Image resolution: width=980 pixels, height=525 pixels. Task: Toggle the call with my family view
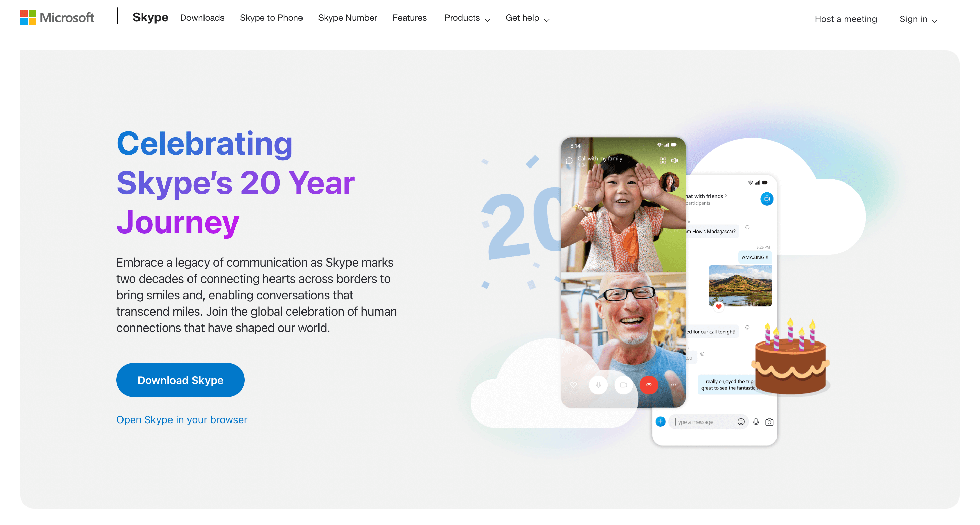pyautogui.click(x=660, y=161)
